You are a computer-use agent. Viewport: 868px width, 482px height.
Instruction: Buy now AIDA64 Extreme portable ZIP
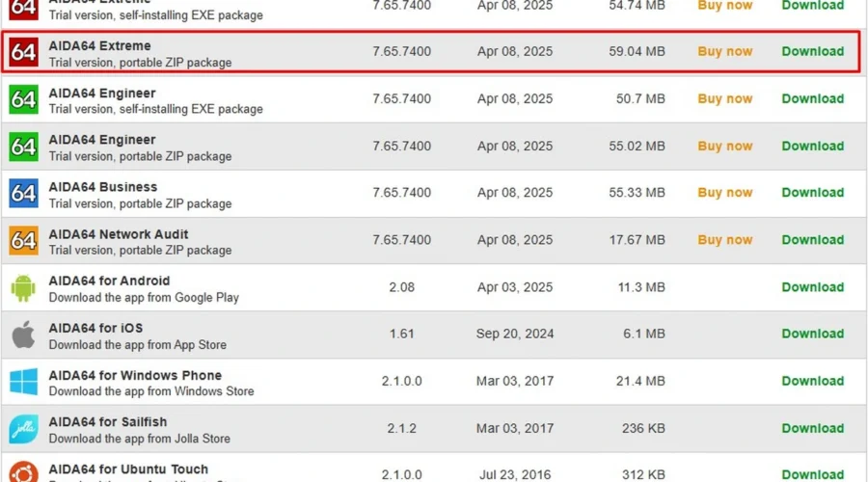click(x=724, y=52)
